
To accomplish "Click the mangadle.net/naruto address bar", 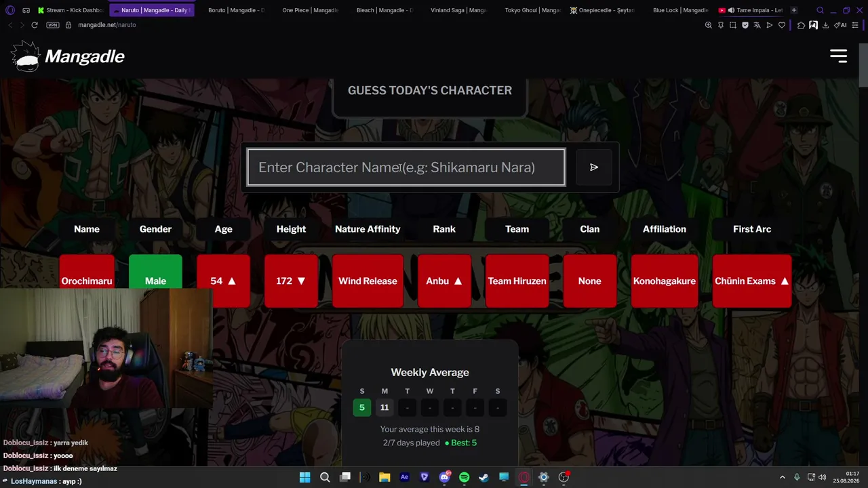I will [x=107, y=25].
